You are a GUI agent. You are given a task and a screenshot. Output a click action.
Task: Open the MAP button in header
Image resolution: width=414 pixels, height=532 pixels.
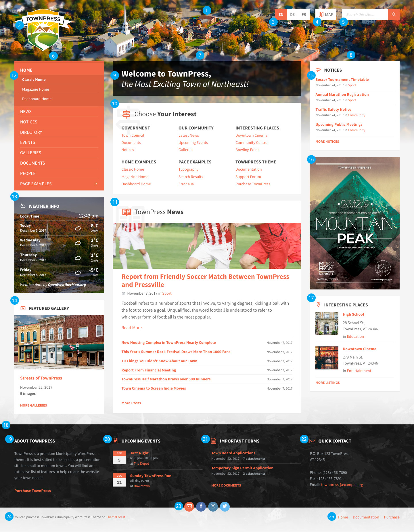[326, 14]
